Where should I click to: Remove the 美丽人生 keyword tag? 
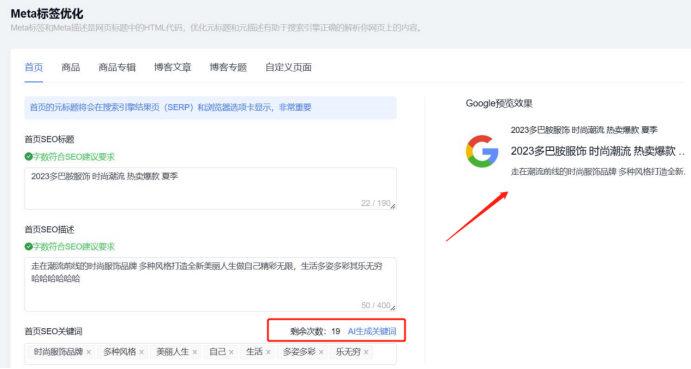coord(194,352)
